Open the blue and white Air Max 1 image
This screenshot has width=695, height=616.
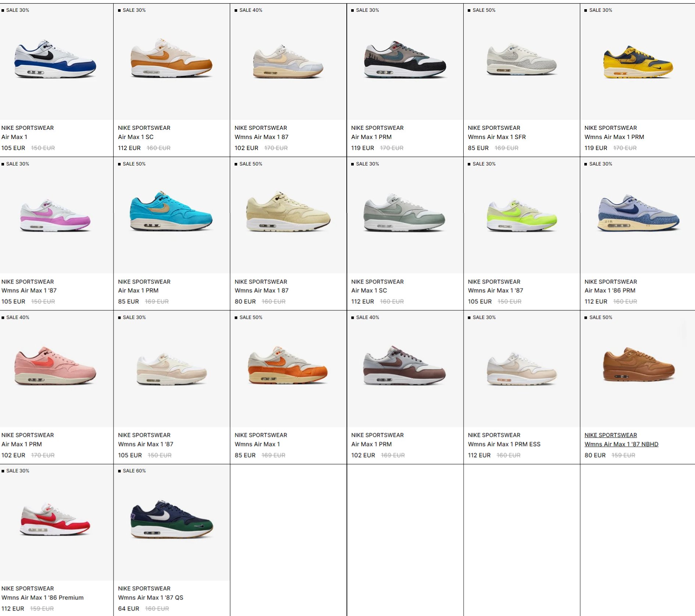[x=55, y=59]
